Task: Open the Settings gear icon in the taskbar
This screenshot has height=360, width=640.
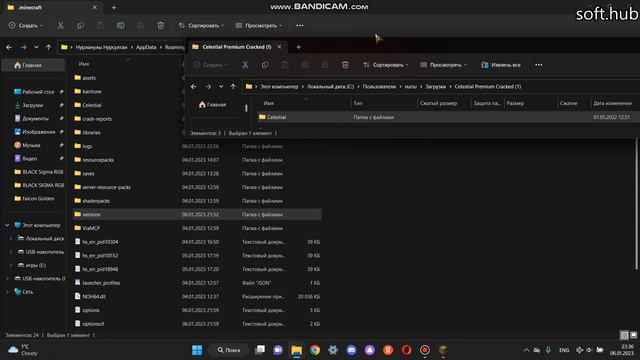Action: [x=333, y=350]
